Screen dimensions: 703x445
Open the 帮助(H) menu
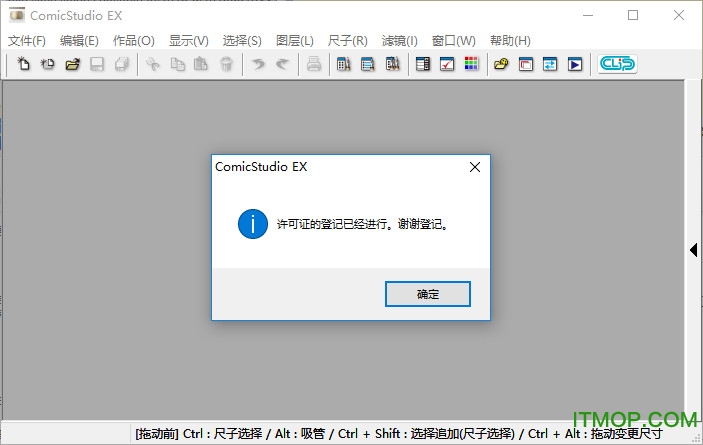(x=510, y=41)
